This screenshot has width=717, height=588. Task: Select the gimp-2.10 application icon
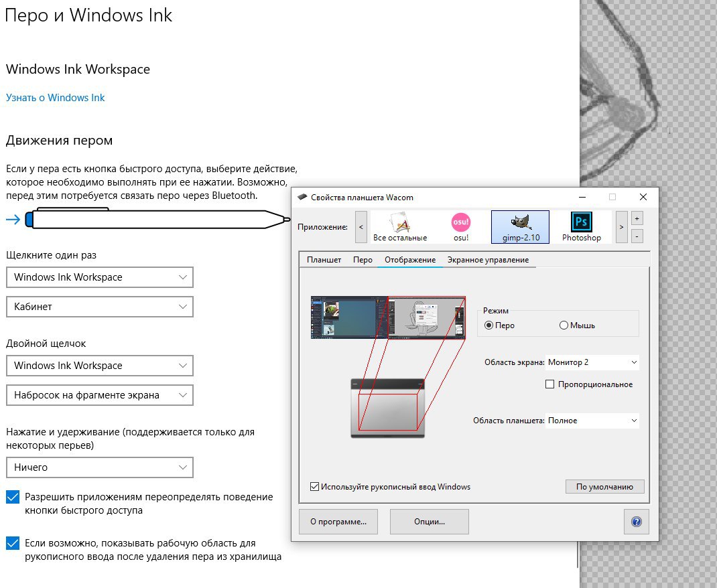coord(521,226)
